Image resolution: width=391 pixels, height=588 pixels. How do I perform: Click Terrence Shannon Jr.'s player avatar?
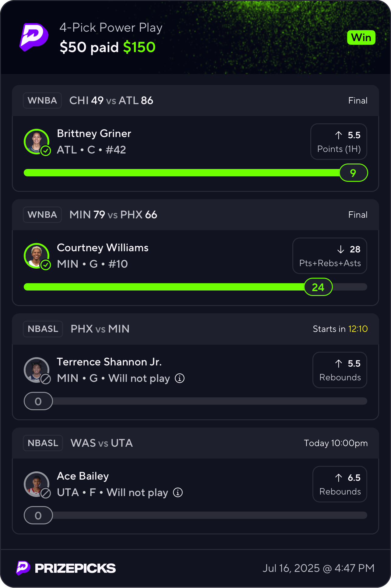(x=37, y=370)
